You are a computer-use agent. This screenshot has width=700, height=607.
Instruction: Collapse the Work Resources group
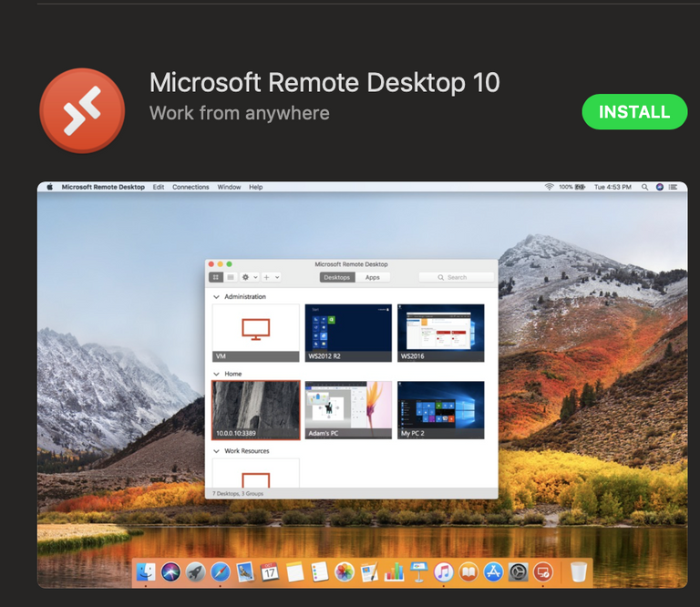[x=217, y=451]
